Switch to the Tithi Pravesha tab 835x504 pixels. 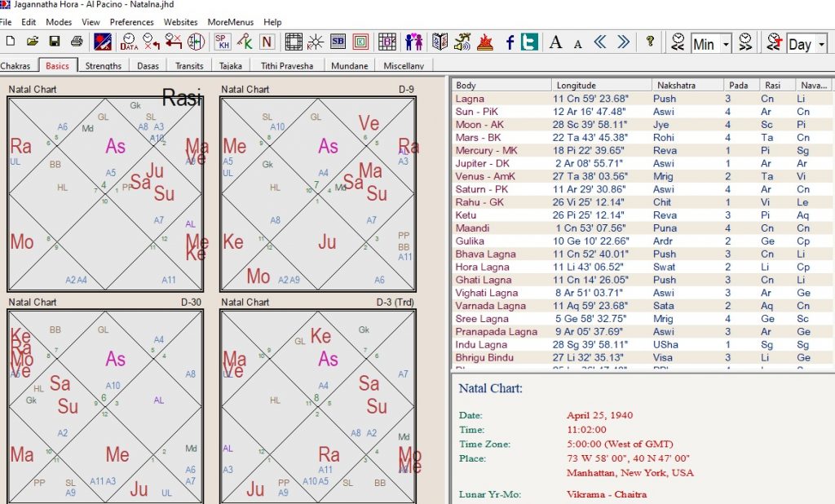(286, 65)
